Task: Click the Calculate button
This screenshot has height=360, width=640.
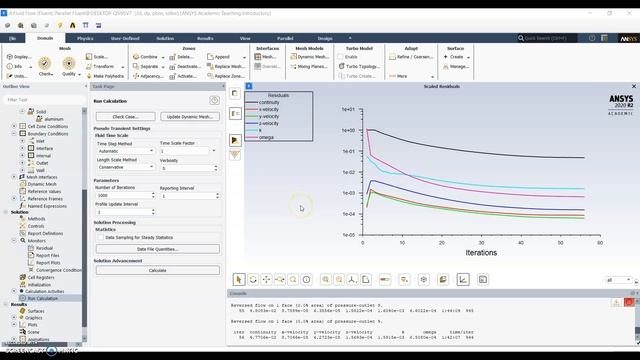Action: 158,270
